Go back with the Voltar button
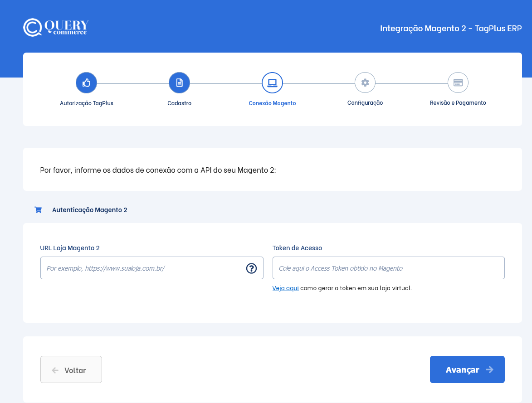This screenshot has width=532, height=403. point(71,369)
